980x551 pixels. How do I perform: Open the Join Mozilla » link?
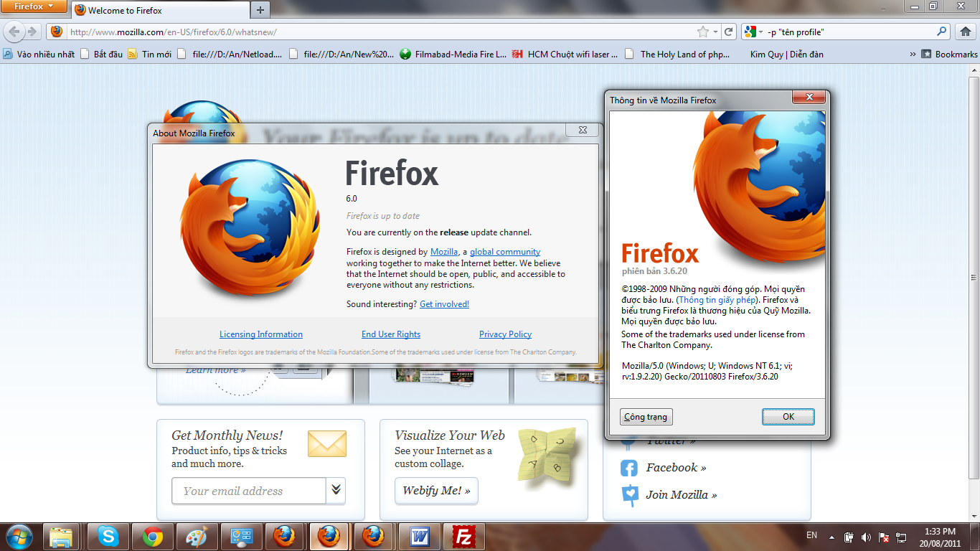click(x=682, y=494)
